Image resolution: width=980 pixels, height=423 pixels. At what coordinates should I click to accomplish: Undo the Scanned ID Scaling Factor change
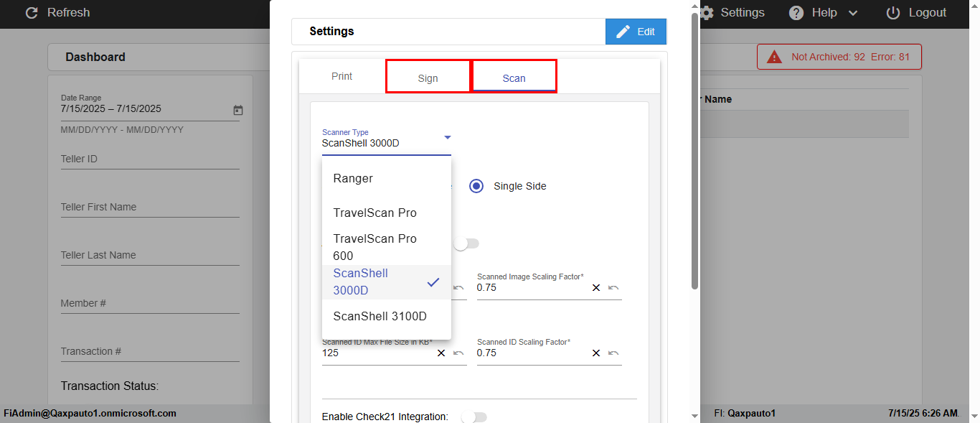(x=613, y=353)
